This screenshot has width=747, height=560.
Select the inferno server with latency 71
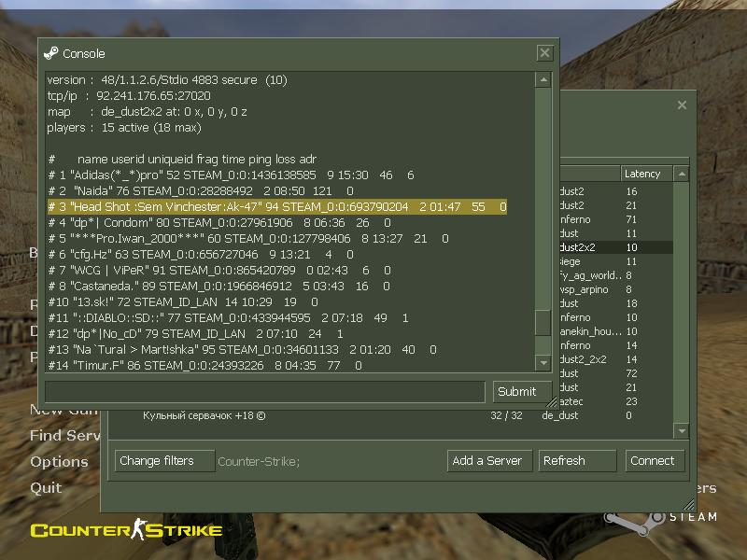[616, 219]
